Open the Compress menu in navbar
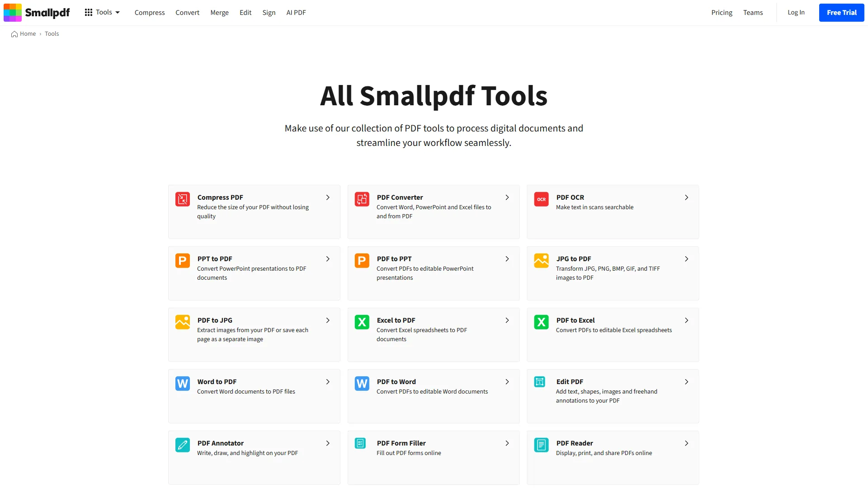868x488 pixels. point(150,13)
